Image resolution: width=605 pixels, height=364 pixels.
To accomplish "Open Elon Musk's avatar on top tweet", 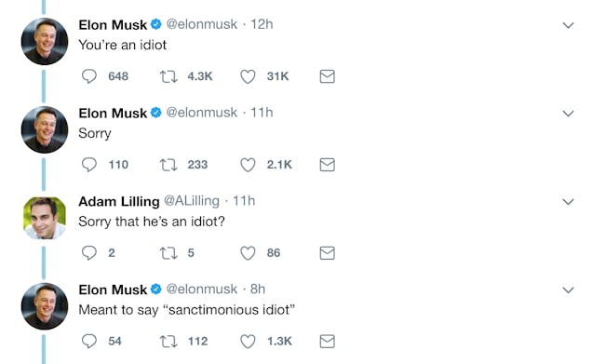I will coord(45,41).
